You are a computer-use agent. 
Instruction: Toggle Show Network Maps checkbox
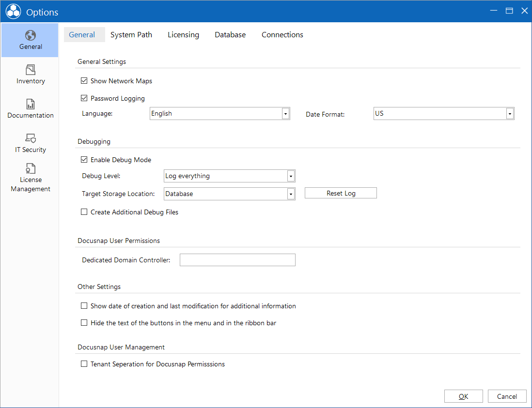(84, 81)
